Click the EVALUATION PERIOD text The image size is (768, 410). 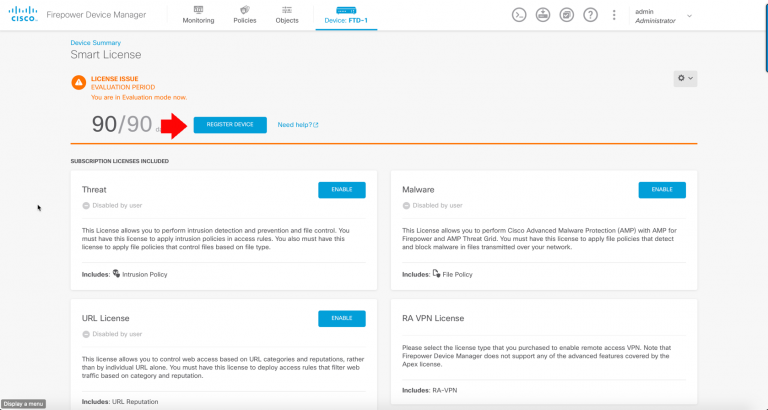(123, 87)
